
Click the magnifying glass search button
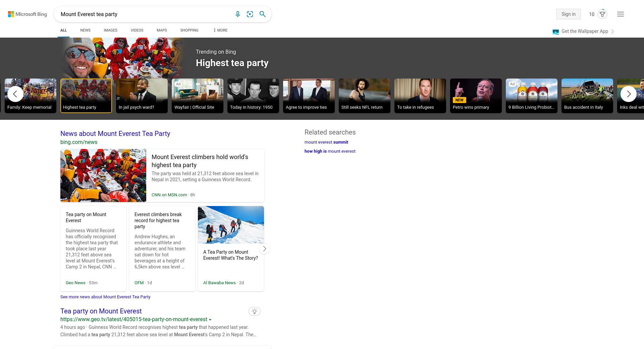point(263,14)
